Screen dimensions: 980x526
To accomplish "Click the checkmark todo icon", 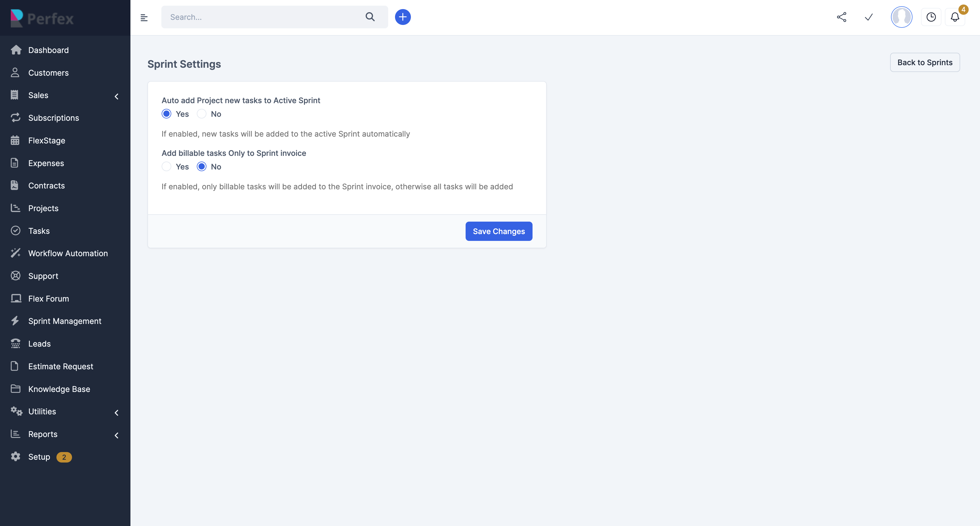I will point(869,17).
